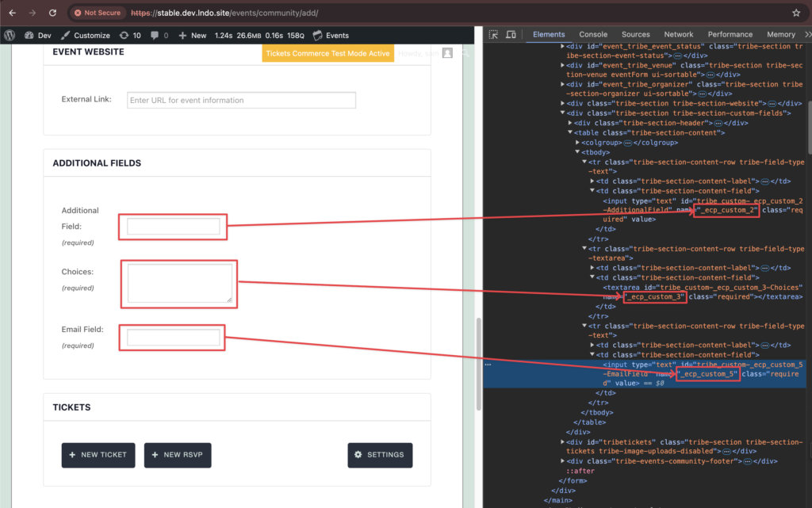Bookmark this page with the star icon
The height and width of the screenshot is (508, 812).
tap(796, 13)
